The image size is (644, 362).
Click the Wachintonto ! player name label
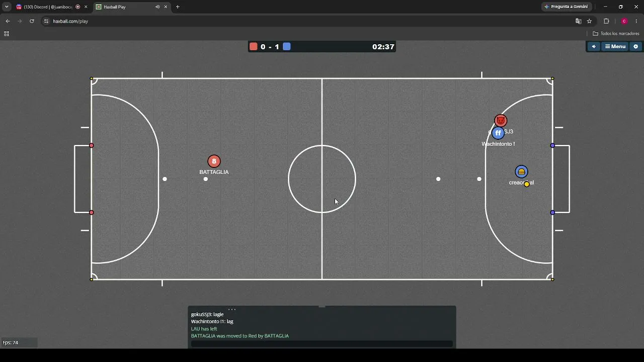tap(498, 144)
